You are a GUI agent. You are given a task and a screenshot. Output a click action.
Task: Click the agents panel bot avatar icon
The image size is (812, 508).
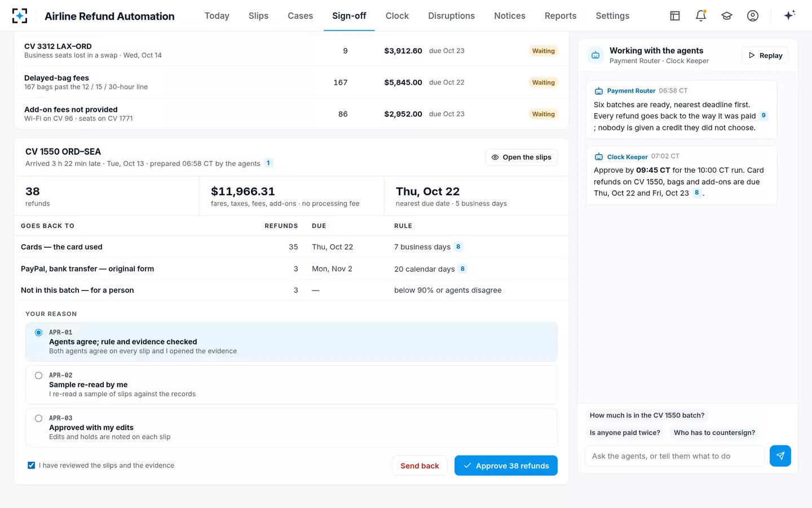pos(595,55)
